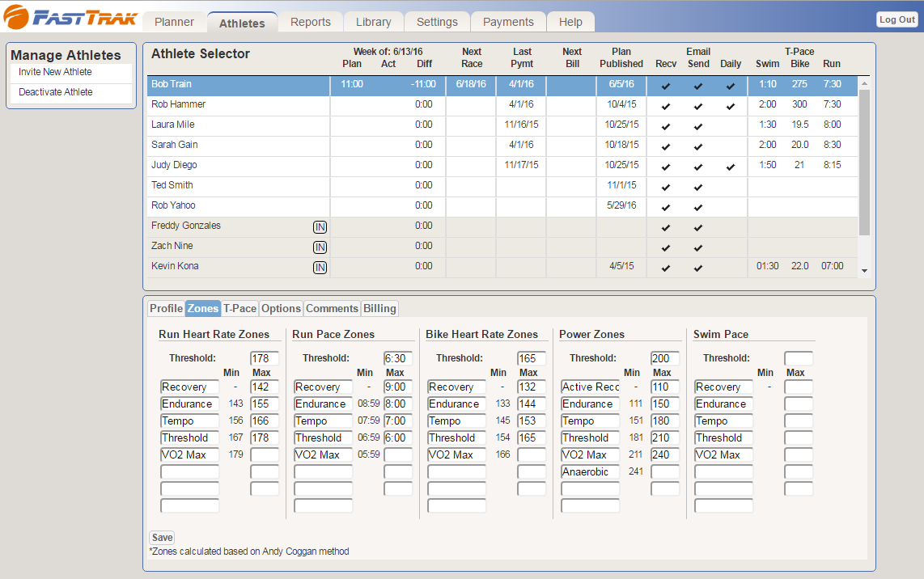
Task: Select Deactivate Athlete option
Action: pos(55,92)
